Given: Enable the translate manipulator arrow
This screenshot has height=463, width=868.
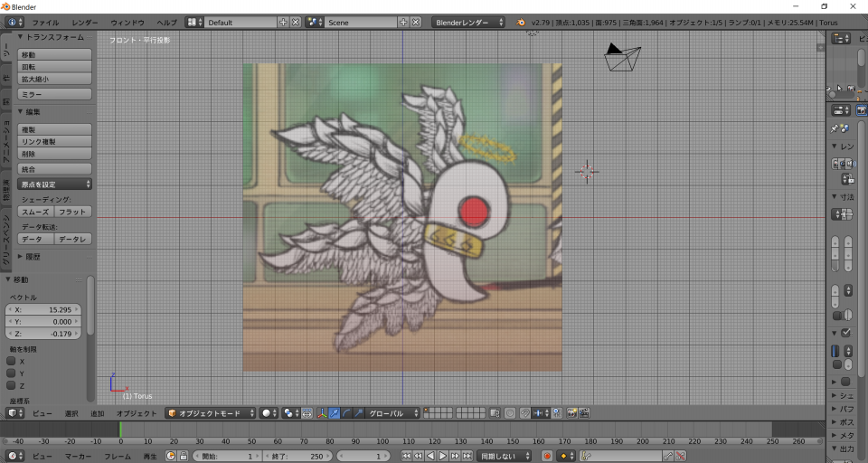Looking at the screenshot, I should pos(335,413).
